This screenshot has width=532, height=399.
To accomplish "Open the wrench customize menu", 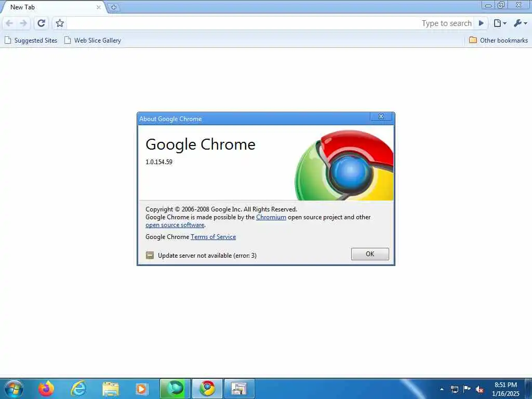I will pos(521,23).
